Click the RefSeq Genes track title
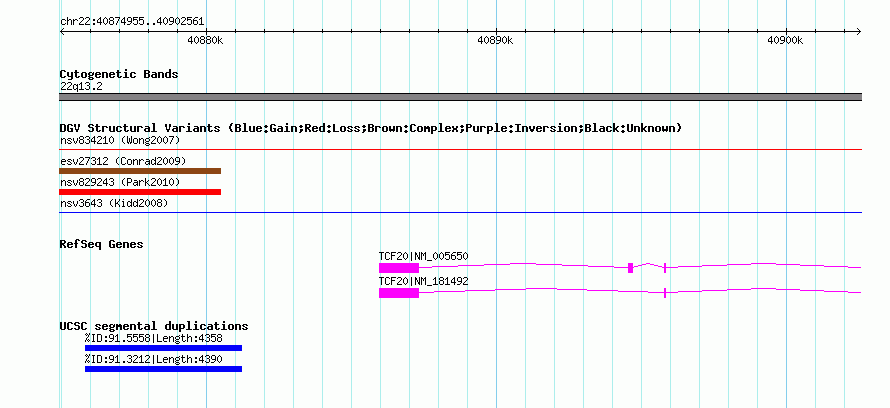 tap(101, 244)
